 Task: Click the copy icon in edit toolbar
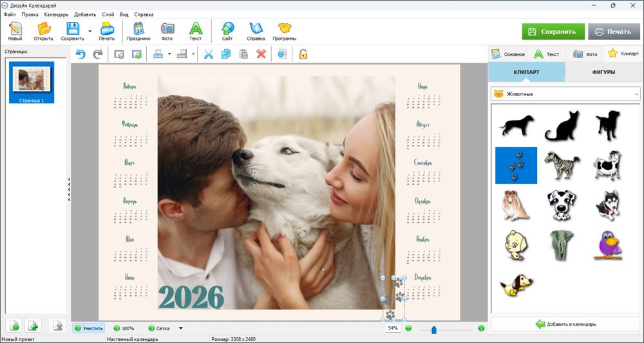click(225, 55)
